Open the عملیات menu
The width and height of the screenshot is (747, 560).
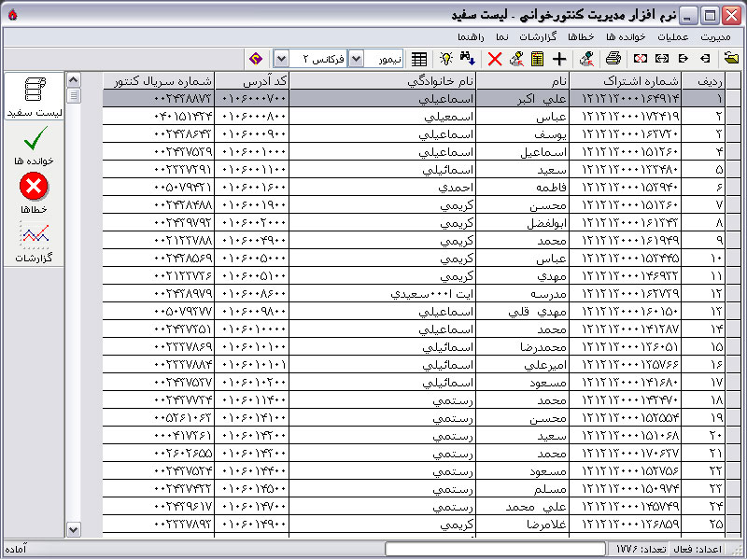[674, 35]
